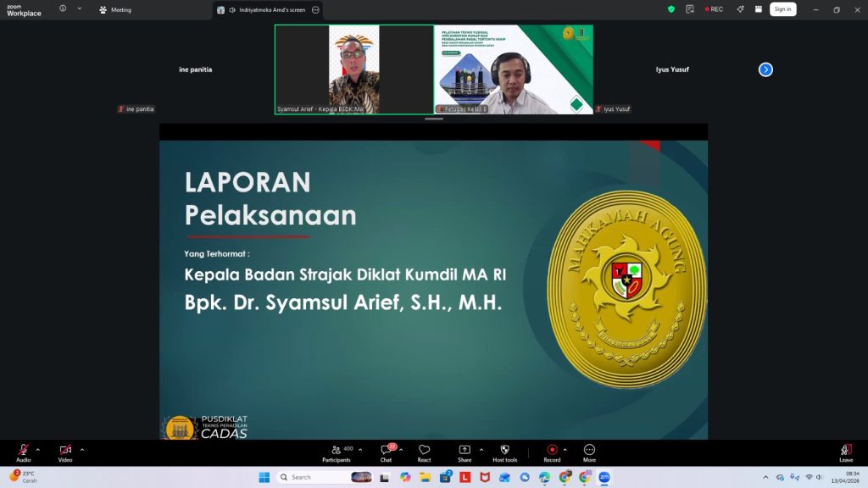The height and width of the screenshot is (488, 868).
Task: Click the Share screen icon
Action: click(x=465, y=451)
